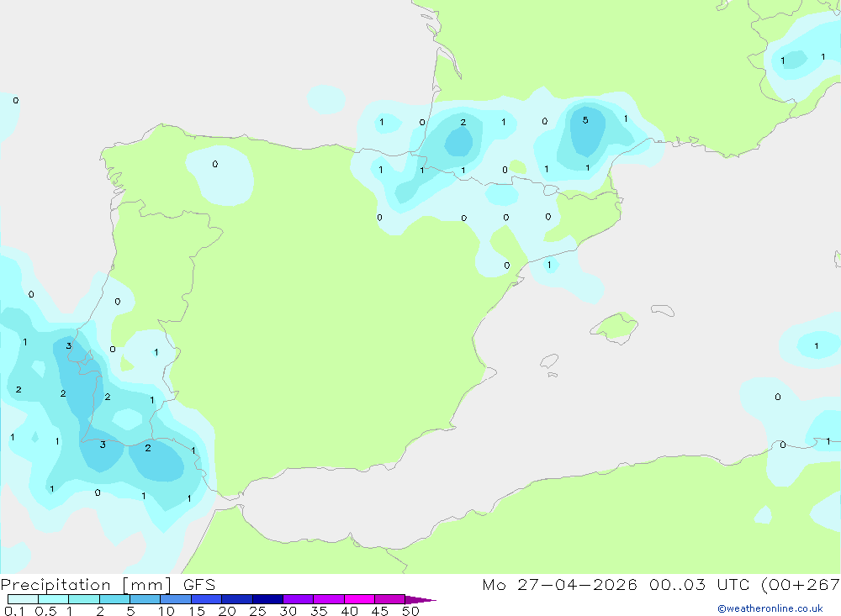Click the 'Mo 27-04-2026 00..03 UTC' timestamp
Screen dimensions: 841x616
click(616, 585)
